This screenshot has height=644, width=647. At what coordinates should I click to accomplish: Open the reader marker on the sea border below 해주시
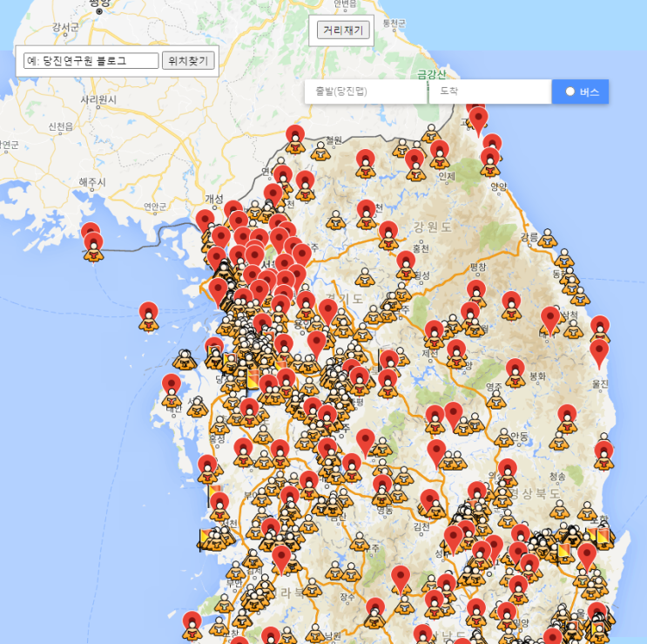(x=94, y=247)
